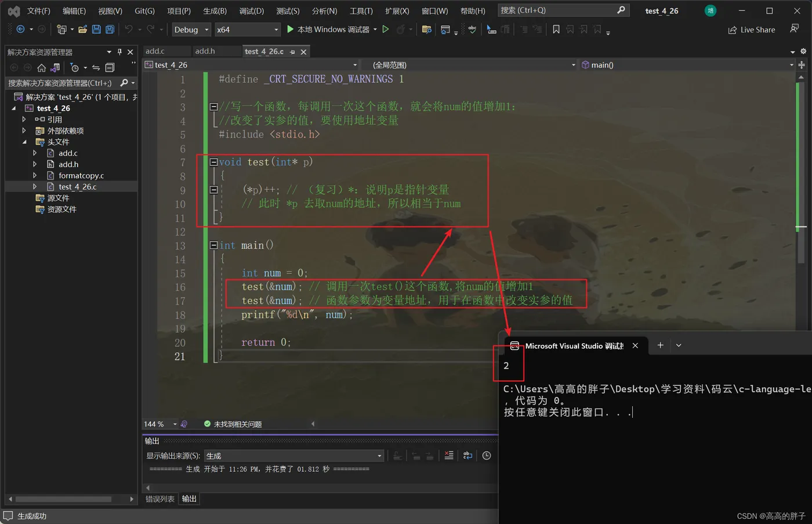812x524 pixels.
Task: Collapse the test function fold marker
Action: pos(213,162)
